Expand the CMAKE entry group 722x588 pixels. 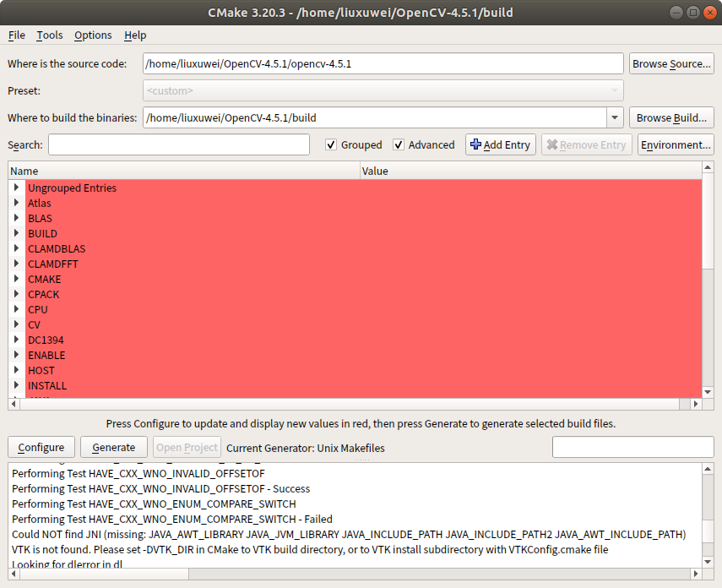(16, 279)
